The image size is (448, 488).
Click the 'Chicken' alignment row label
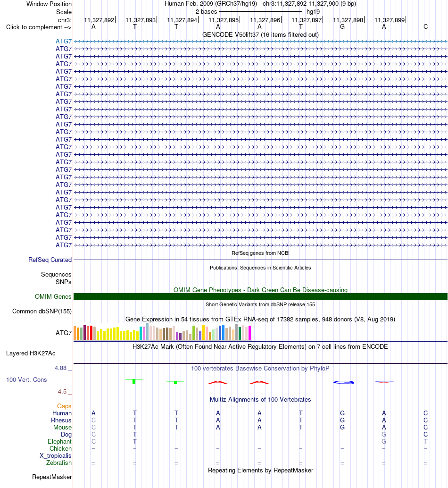click(61, 448)
